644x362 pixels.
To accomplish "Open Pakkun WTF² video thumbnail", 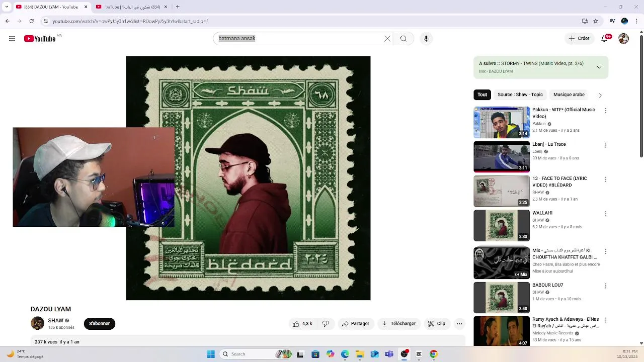I will click(x=502, y=122).
